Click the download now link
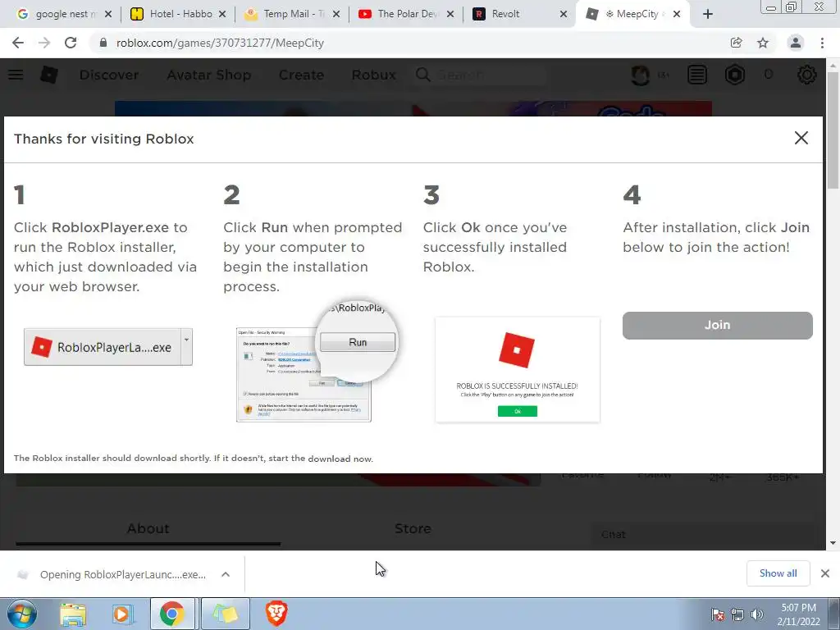Screen dimensions: 840x630 tap(340, 459)
